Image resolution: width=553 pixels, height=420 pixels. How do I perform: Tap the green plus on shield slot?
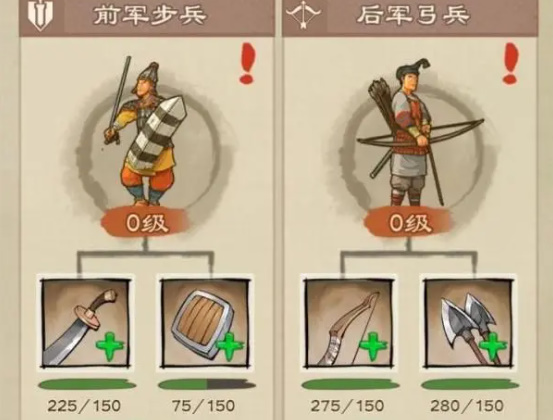coord(230,346)
